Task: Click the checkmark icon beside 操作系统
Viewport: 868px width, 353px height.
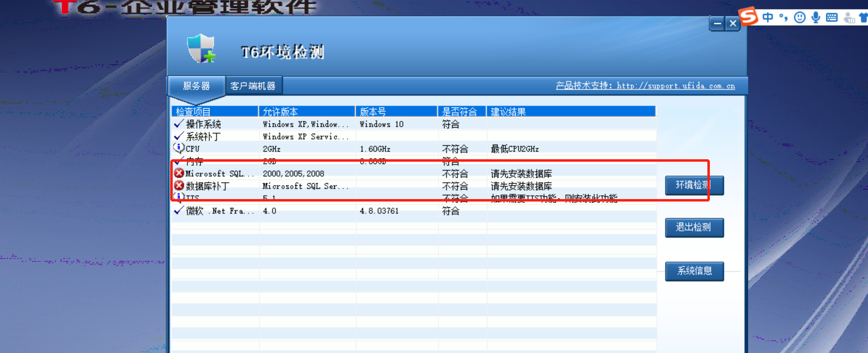Action: coord(179,124)
